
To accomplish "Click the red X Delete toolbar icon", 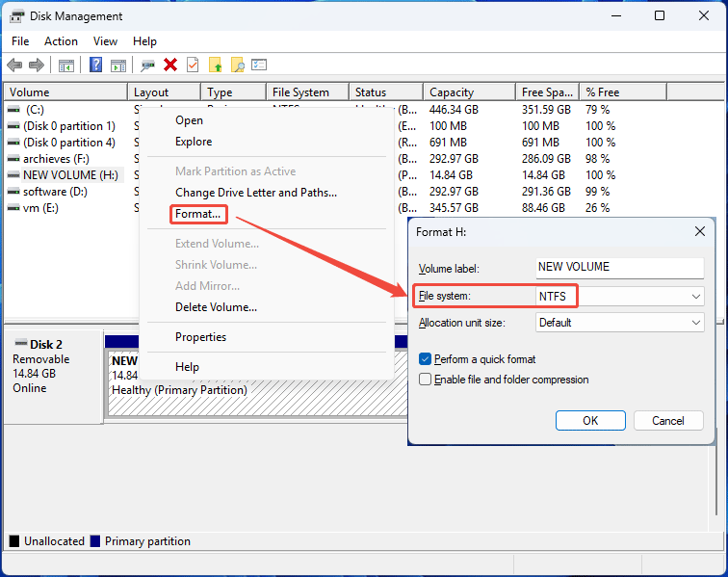I will [170, 66].
